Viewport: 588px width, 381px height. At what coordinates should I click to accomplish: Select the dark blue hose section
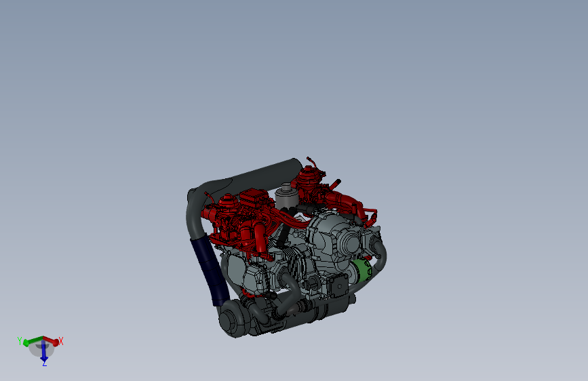pyautogui.click(x=210, y=269)
